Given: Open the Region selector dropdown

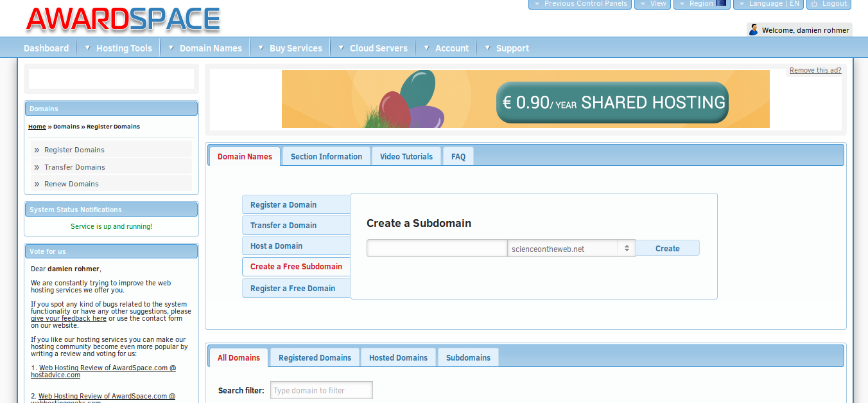Looking at the screenshot, I should 702,4.
